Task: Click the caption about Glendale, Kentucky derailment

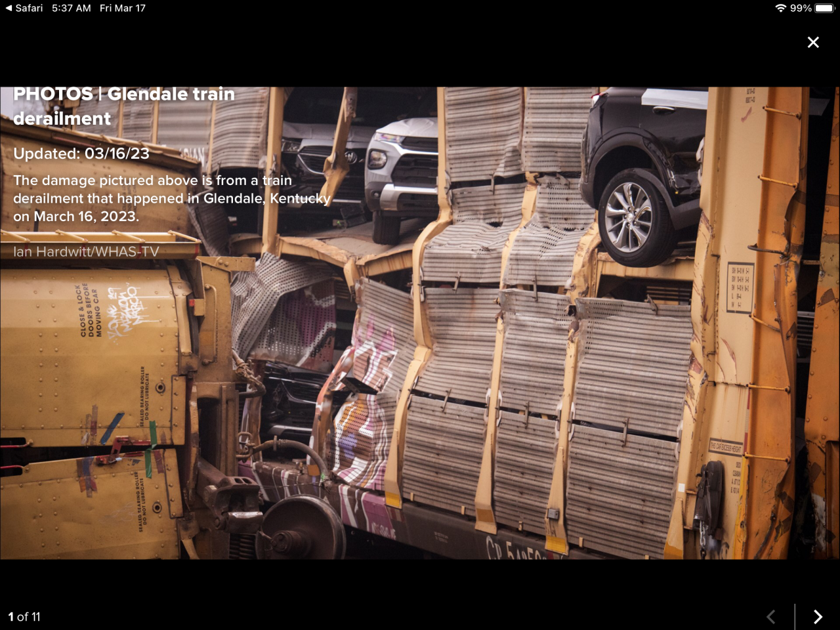Action: pyautogui.click(x=171, y=198)
